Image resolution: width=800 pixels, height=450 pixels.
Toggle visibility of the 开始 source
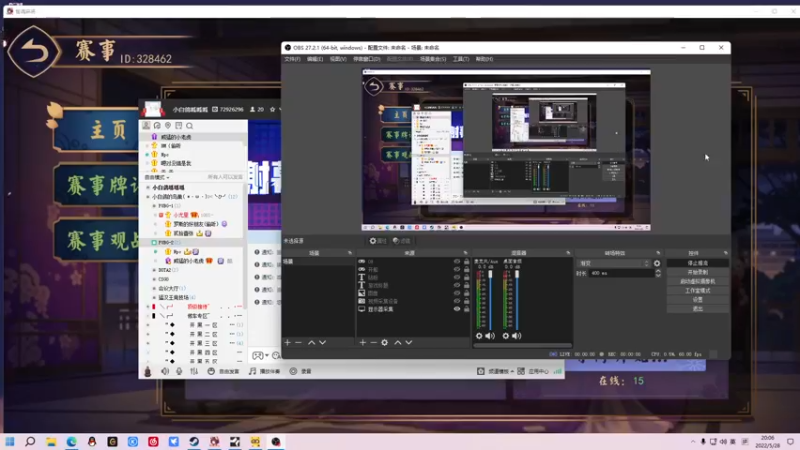[457, 269]
